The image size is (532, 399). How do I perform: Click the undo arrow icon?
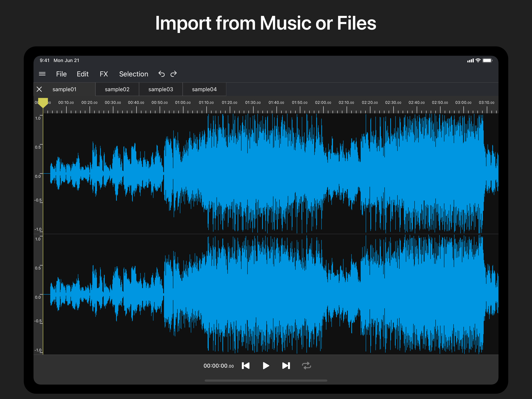pyautogui.click(x=162, y=74)
